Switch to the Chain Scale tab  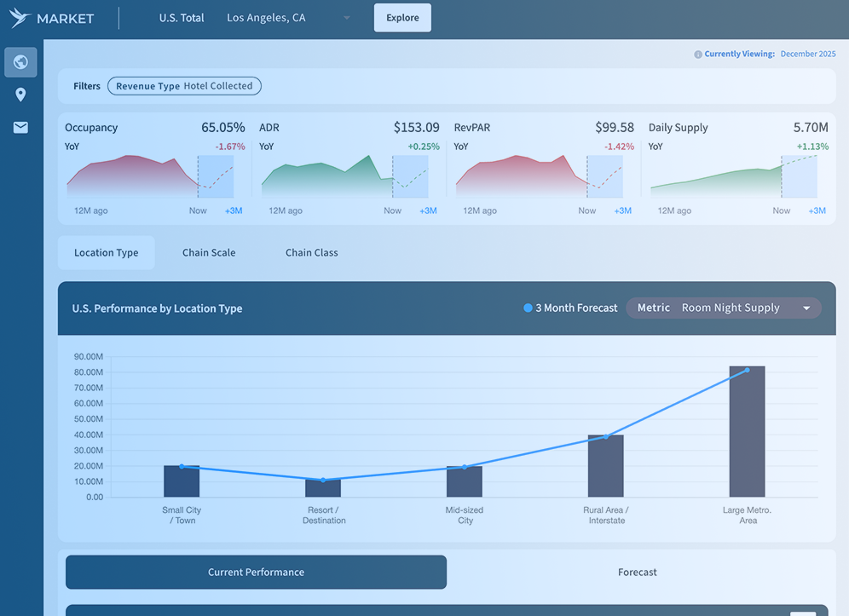coord(209,253)
